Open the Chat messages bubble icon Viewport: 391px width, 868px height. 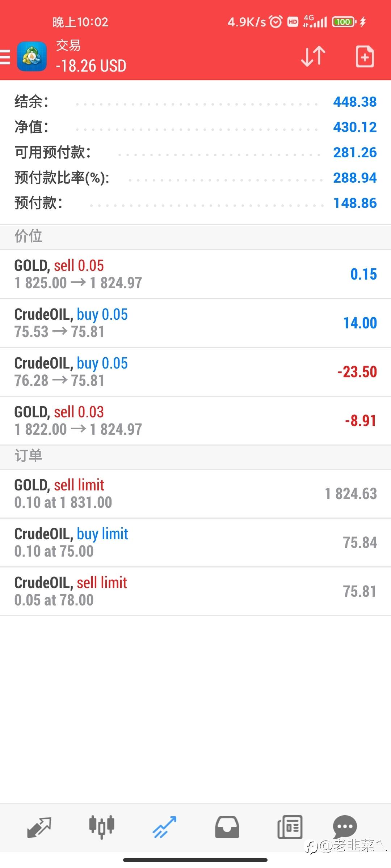(x=345, y=826)
